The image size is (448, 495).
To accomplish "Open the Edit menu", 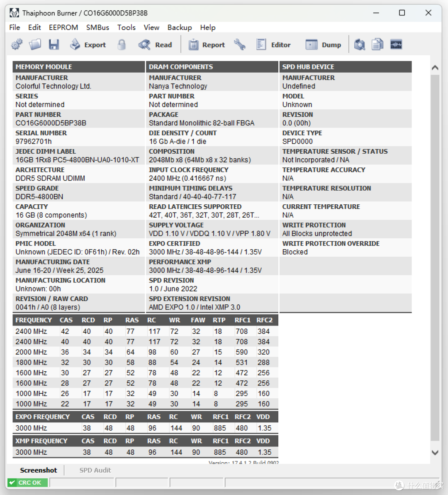I will tap(34, 27).
